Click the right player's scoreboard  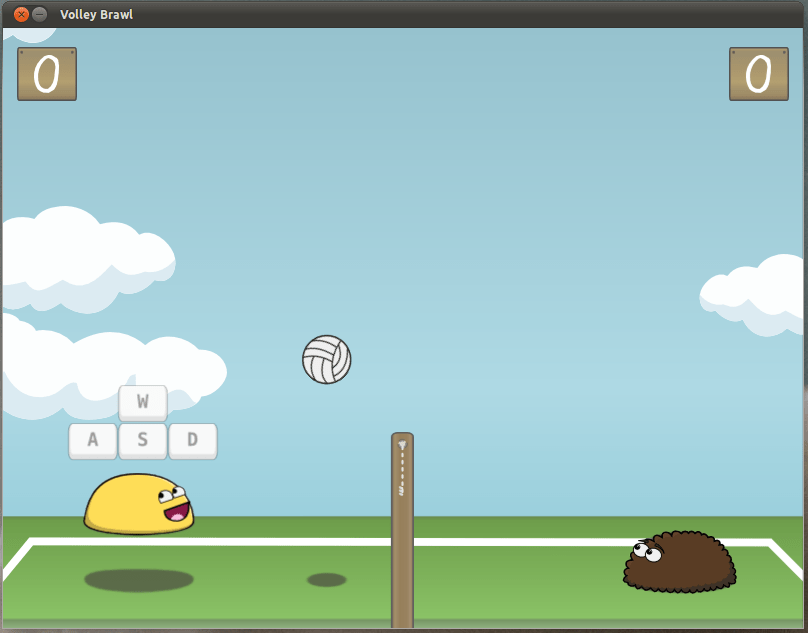tap(759, 74)
